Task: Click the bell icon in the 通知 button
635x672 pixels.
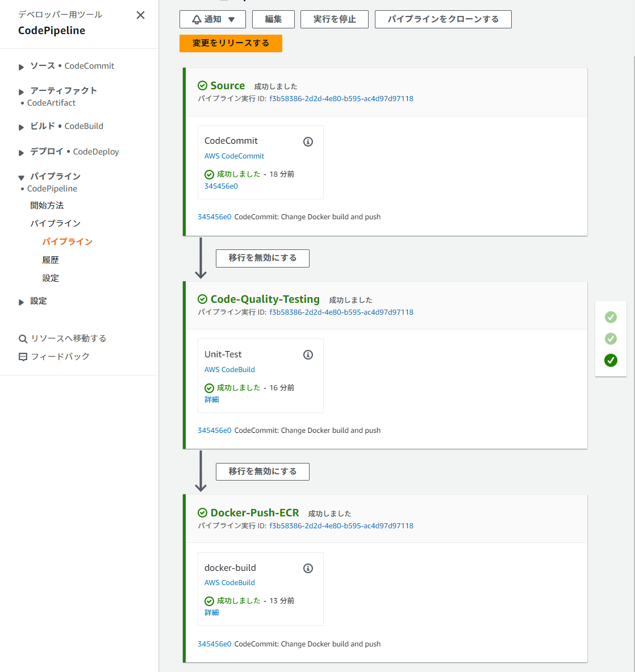Action: pos(197,20)
